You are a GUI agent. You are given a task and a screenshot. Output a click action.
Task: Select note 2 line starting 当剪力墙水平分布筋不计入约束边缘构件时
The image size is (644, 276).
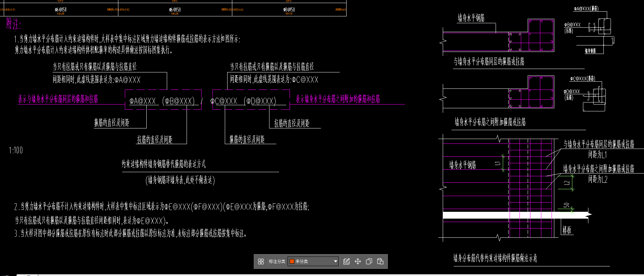point(162,206)
